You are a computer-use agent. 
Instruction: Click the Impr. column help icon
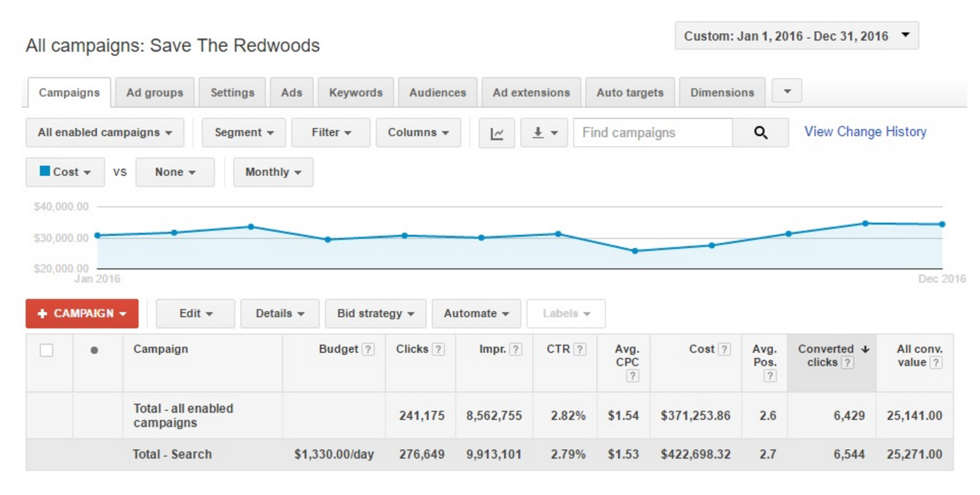(x=515, y=349)
